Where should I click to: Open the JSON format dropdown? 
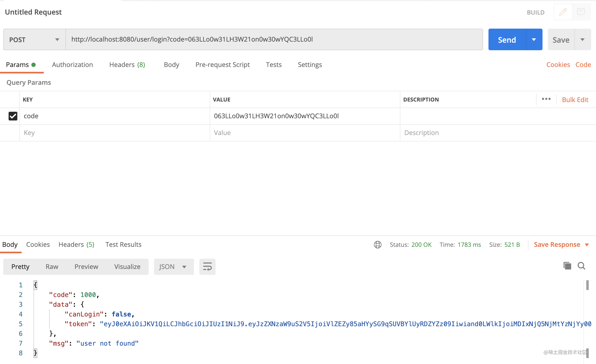click(x=173, y=267)
